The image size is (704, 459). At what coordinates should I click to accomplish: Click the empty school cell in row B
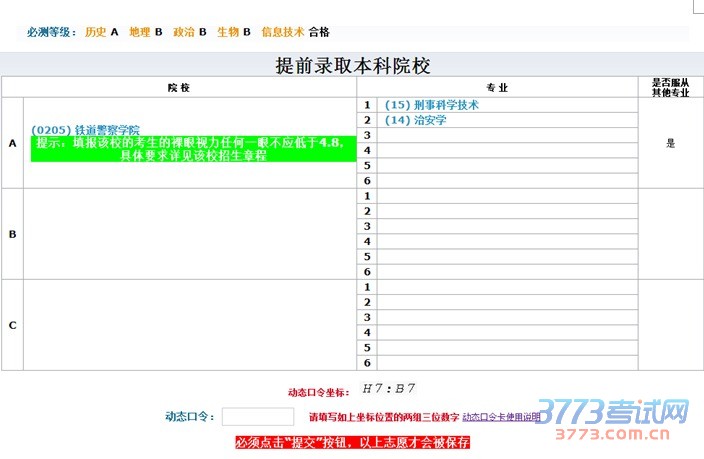tap(189, 234)
